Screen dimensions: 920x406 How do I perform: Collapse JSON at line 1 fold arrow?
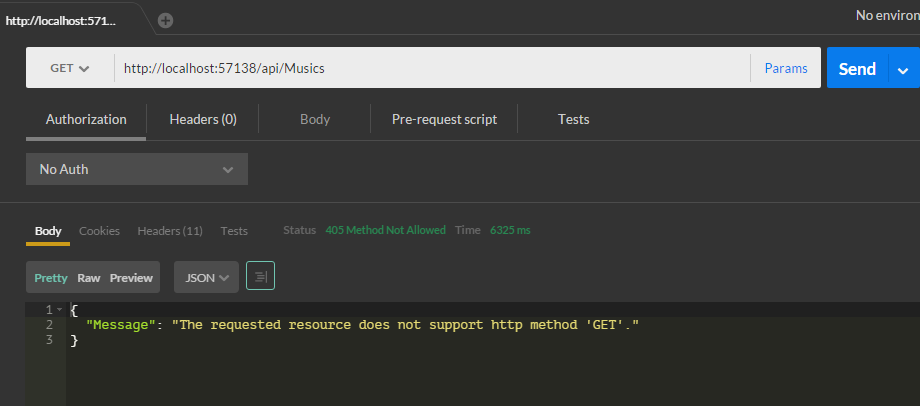pyautogui.click(x=61, y=310)
